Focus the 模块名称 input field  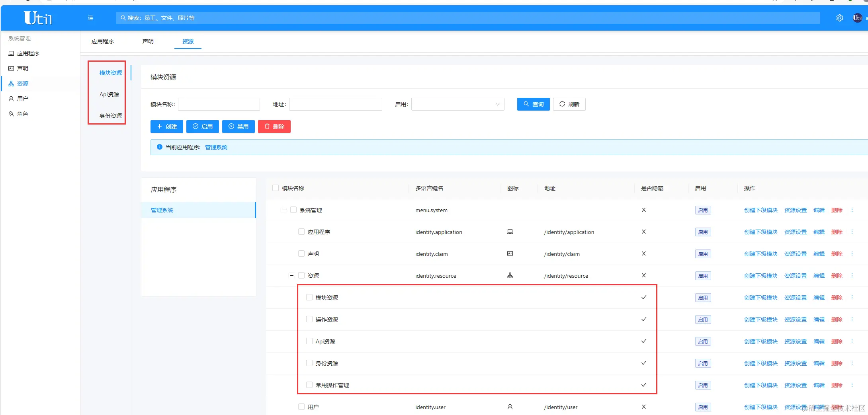pos(219,104)
